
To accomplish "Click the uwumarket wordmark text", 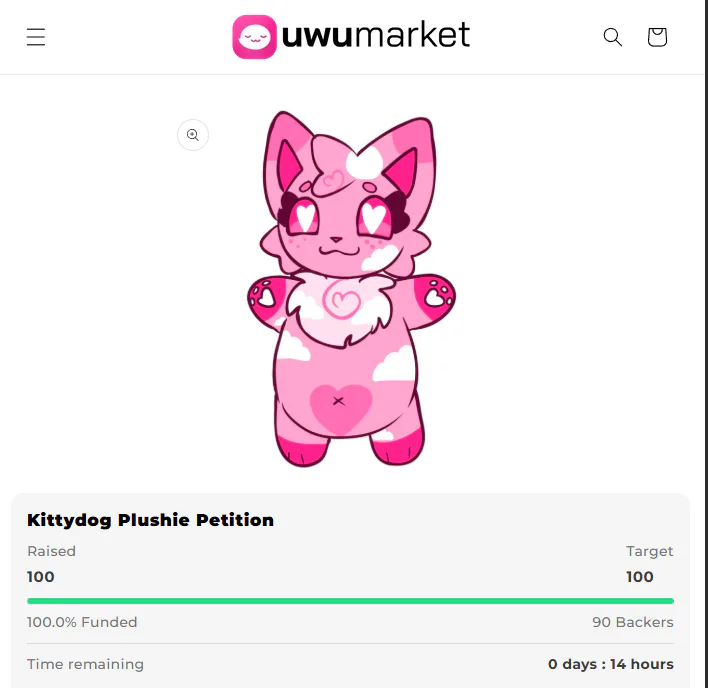I will tap(376, 35).
